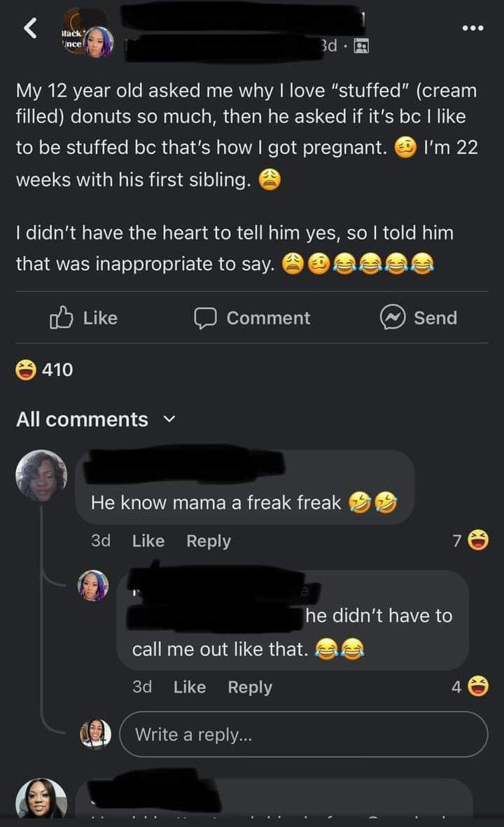This screenshot has width=504, height=827.
Task: Open the purple-haired replier's avatar in the thread
Action: coord(93,585)
